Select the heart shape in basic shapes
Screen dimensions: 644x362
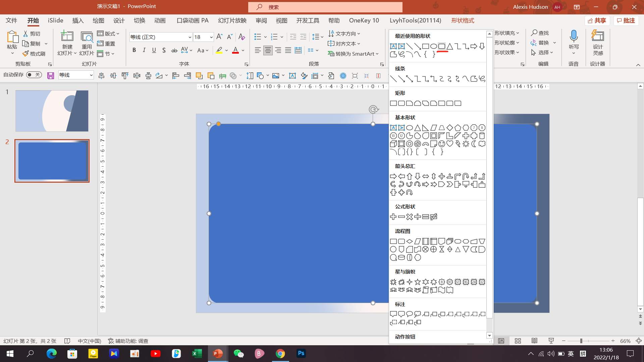click(449, 144)
